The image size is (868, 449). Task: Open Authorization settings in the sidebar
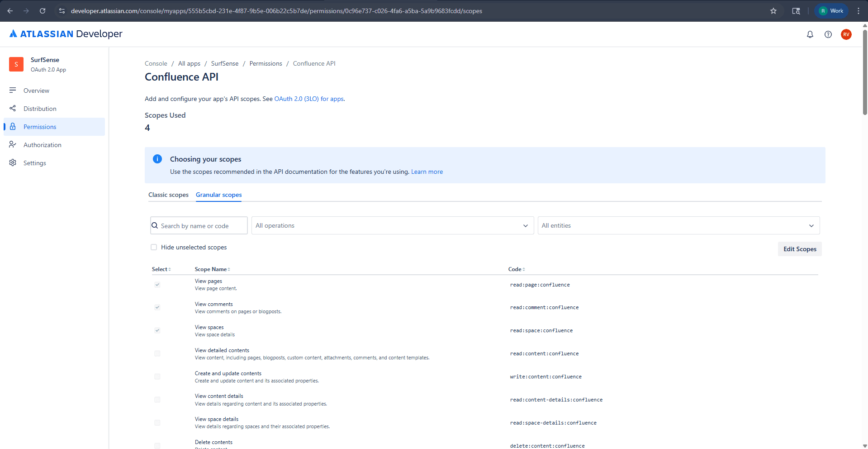click(x=13, y=144)
